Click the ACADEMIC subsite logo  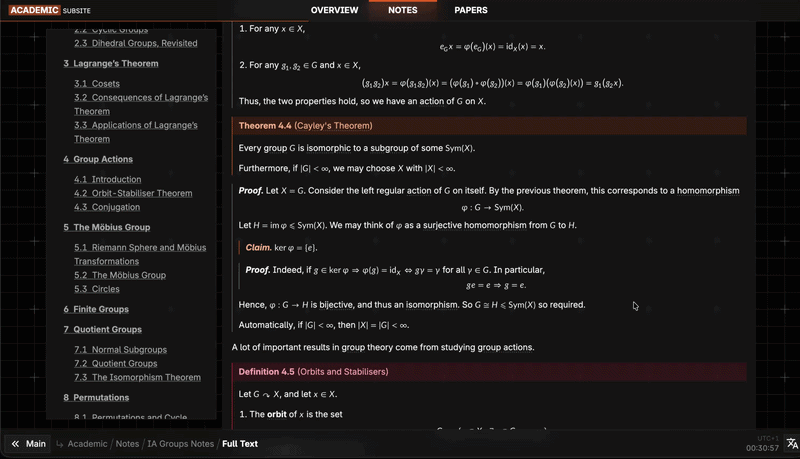pyautogui.click(x=49, y=10)
